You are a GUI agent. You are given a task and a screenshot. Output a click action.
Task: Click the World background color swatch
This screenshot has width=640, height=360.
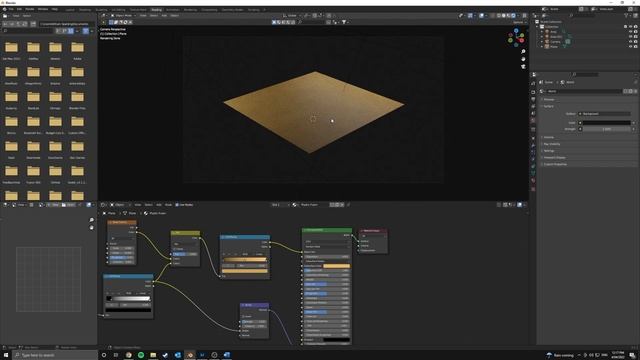pyautogui.click(x=606, y=122)
